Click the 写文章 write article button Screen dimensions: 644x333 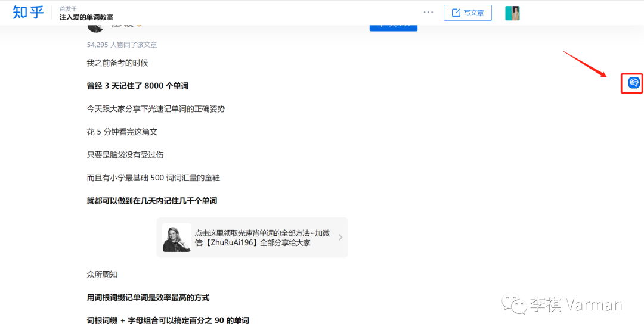[467, 13]
